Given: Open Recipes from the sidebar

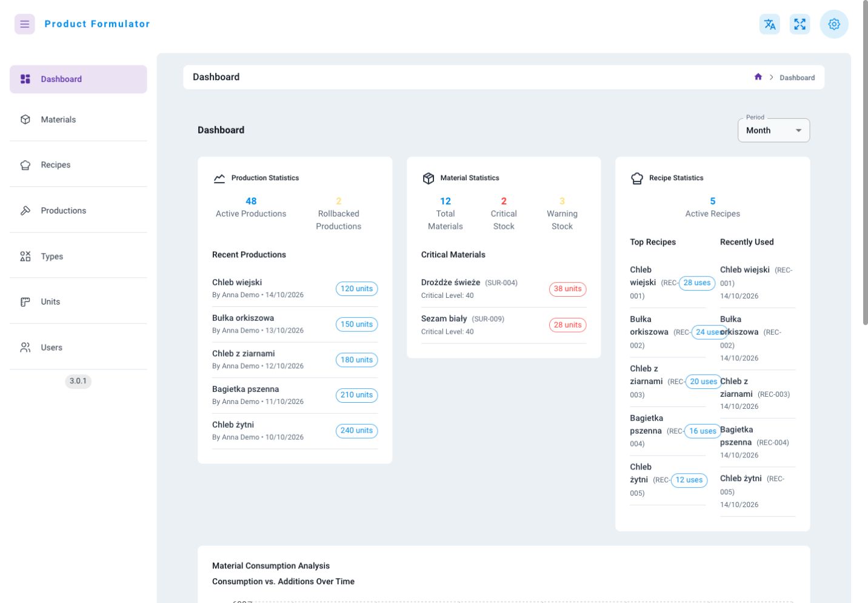Looking at the screenshot, I should [78, 165].
